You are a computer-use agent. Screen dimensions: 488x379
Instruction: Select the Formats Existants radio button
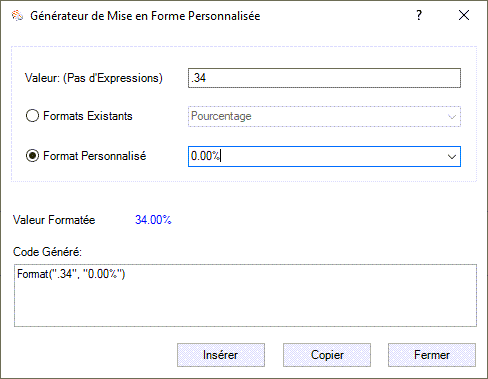tap(32, 116)
